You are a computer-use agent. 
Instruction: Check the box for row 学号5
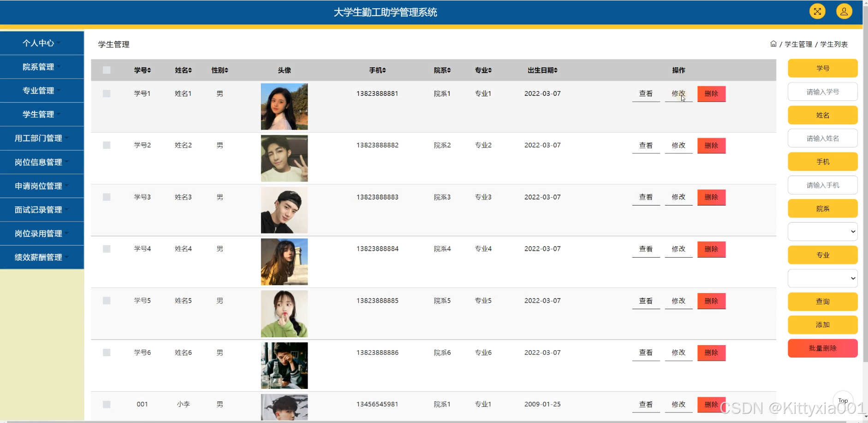pos(107,300)
